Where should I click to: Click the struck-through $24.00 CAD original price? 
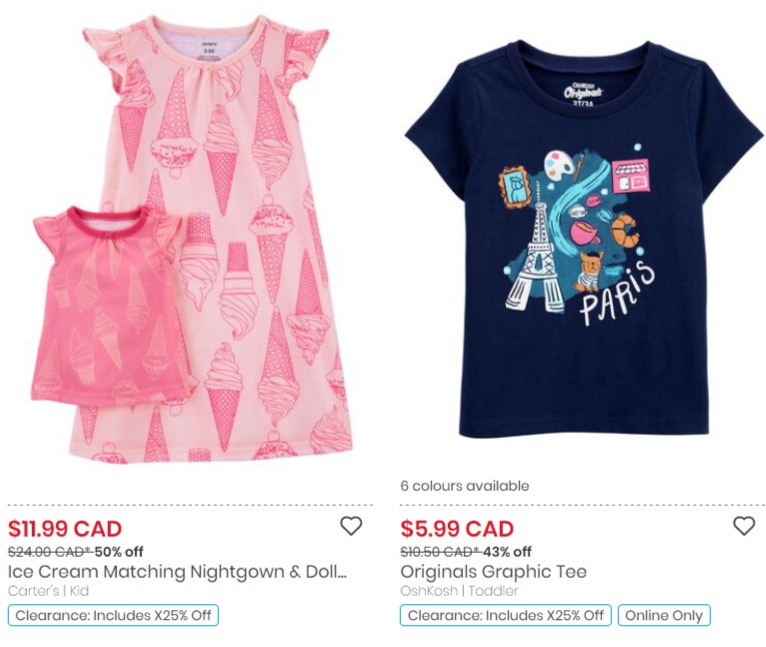click(x=50, y=552)
